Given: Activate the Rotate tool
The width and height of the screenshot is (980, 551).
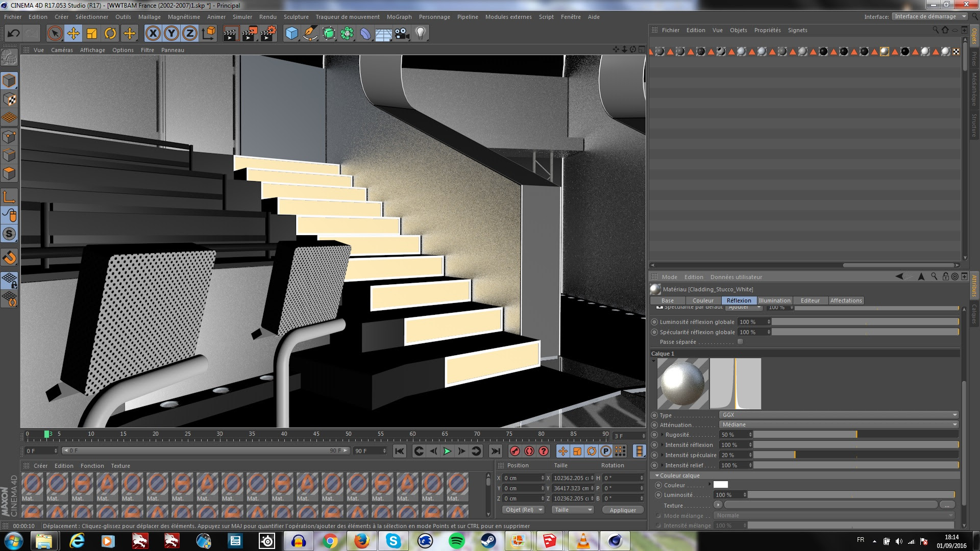Looking at the screenshot, I should pos(110,34).
